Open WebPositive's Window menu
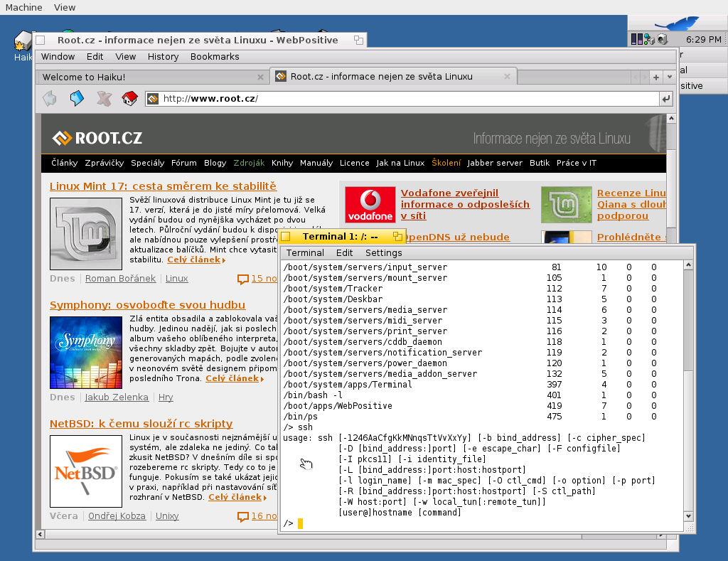 (x=58, y=57)
